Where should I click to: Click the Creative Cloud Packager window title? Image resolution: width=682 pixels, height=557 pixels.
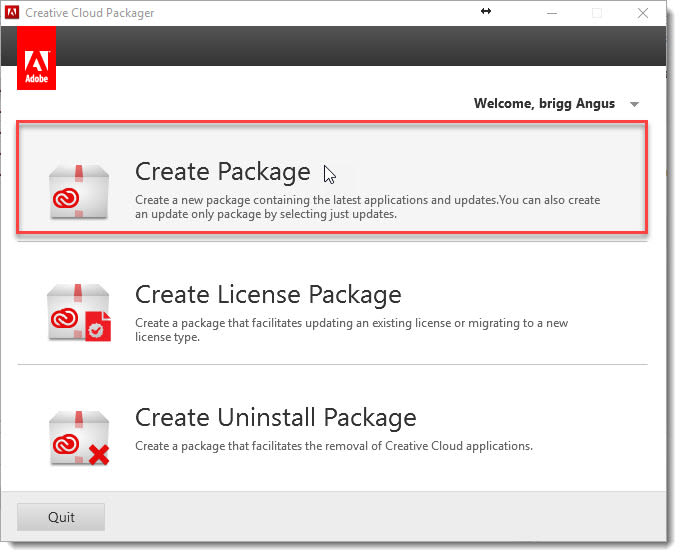click(x=90, y=13)
